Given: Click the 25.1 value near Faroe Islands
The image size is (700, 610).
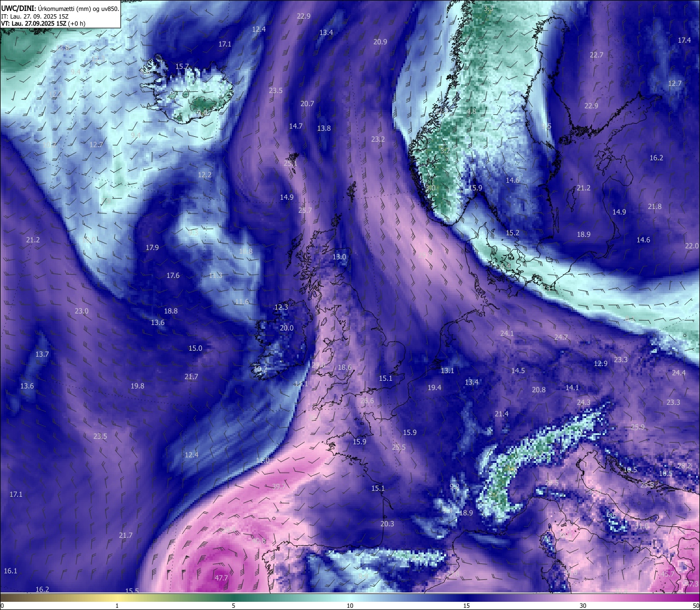Looking at the screenshot, I should [x=290, y=163].
